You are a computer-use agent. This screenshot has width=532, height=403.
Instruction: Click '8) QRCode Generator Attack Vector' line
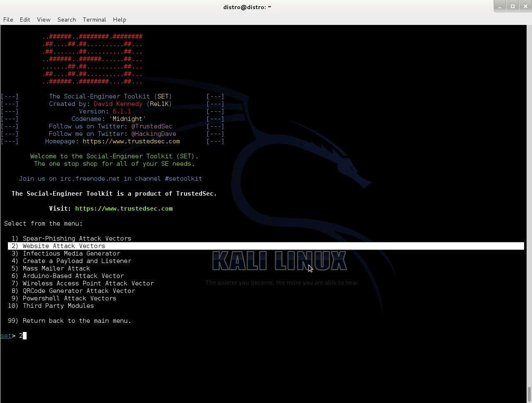(x=73, y=291)
